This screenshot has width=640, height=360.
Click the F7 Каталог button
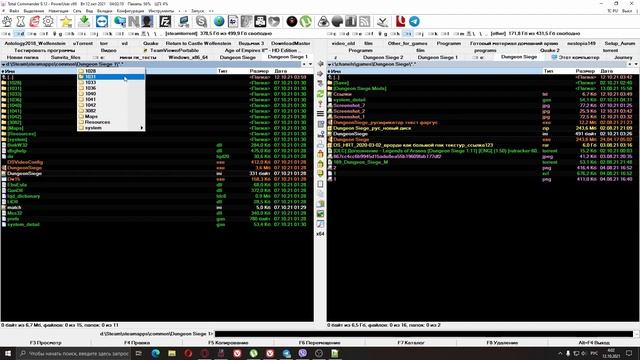[x=411, y=342]
